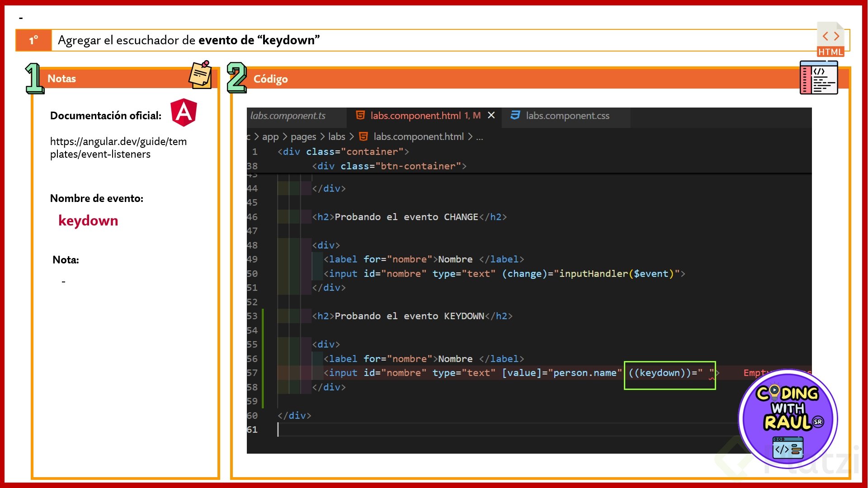Switch to the labs.component.ts tab
This screenshot has width=868, height=488.
tap(288, 116)
